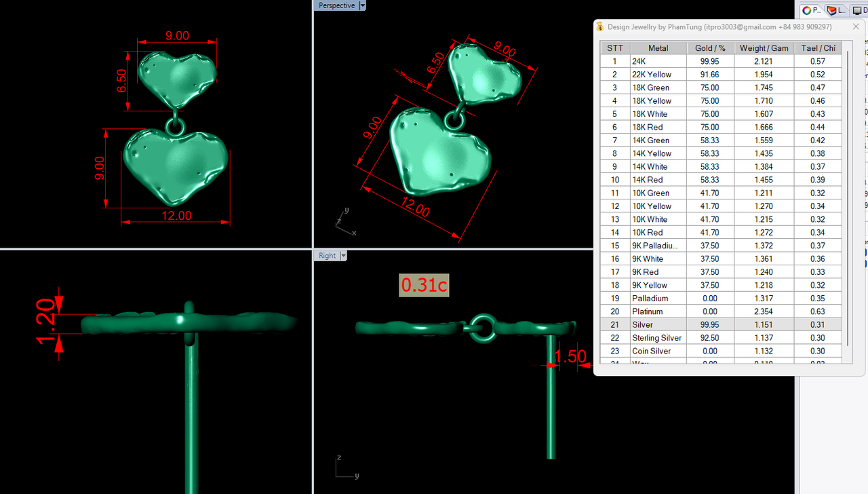This screenshot has width=868, height=494.
Task: Select the 9K Palladium row
Action: point(722,246)
